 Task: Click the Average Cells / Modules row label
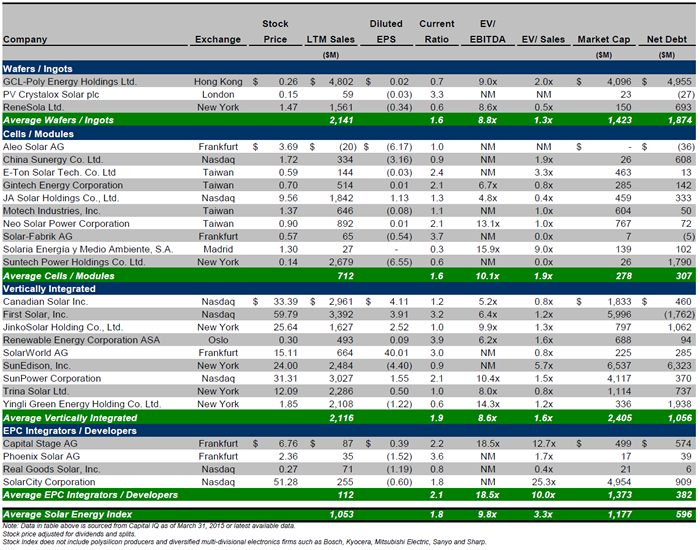click(x=58, y=276)
